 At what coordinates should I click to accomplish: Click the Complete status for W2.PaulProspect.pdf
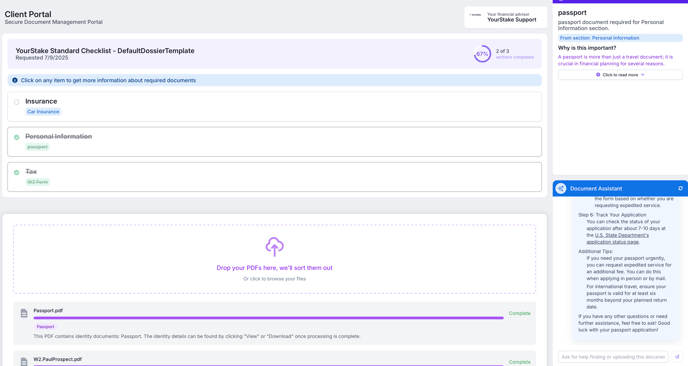click(520, 362)
